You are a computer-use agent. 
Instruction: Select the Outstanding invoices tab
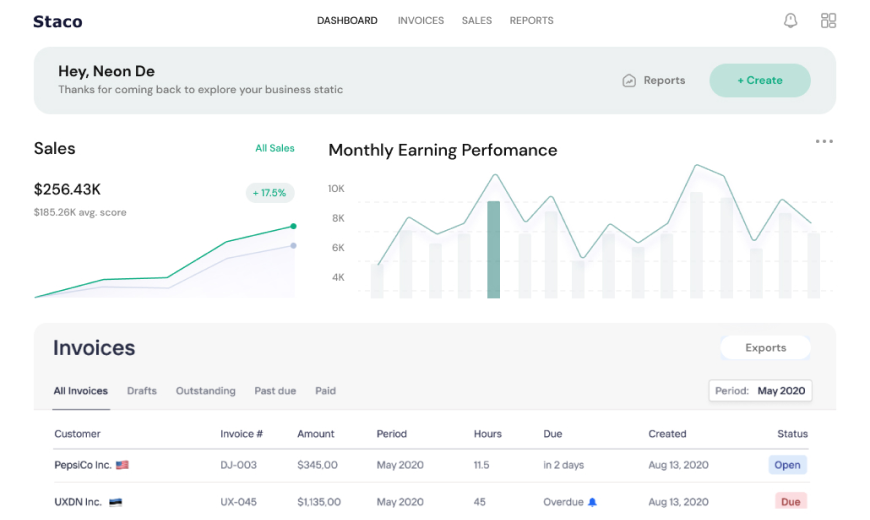(205, 391)
